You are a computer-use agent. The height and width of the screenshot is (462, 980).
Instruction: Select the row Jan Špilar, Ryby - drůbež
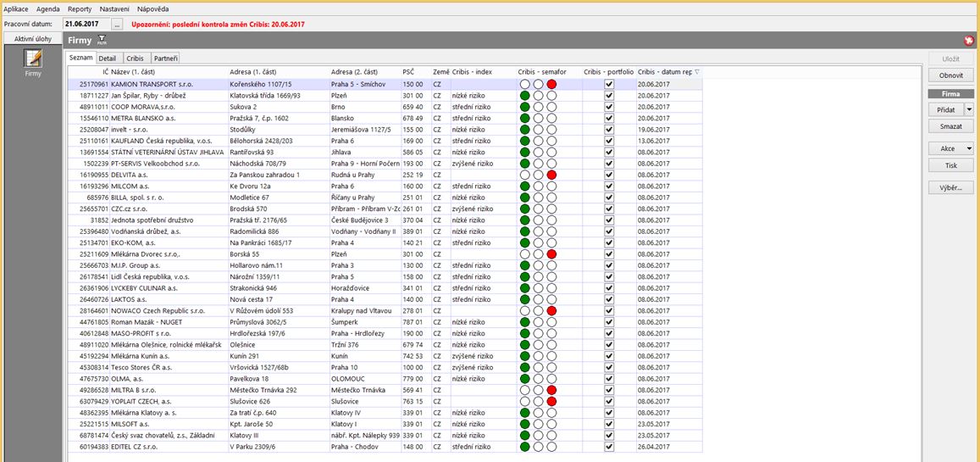pos(385,96)
